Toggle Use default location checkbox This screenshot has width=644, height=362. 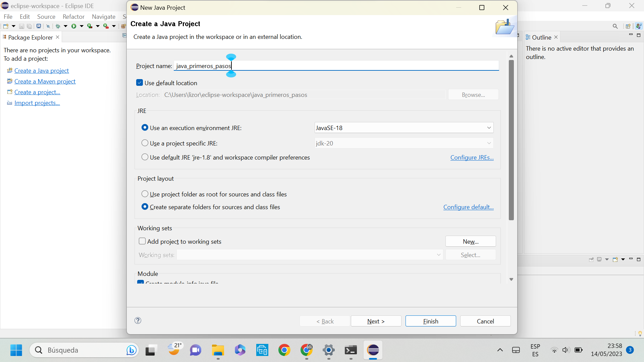(140, 83)
